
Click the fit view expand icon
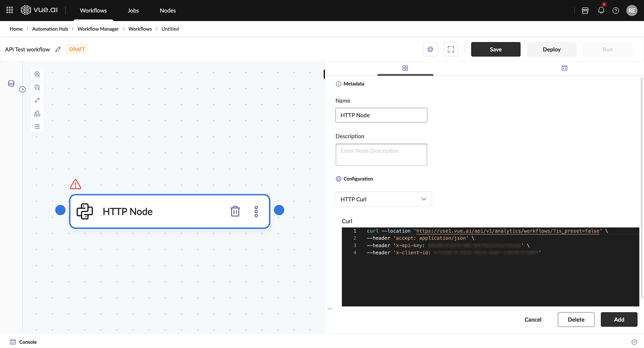point(37,100)
